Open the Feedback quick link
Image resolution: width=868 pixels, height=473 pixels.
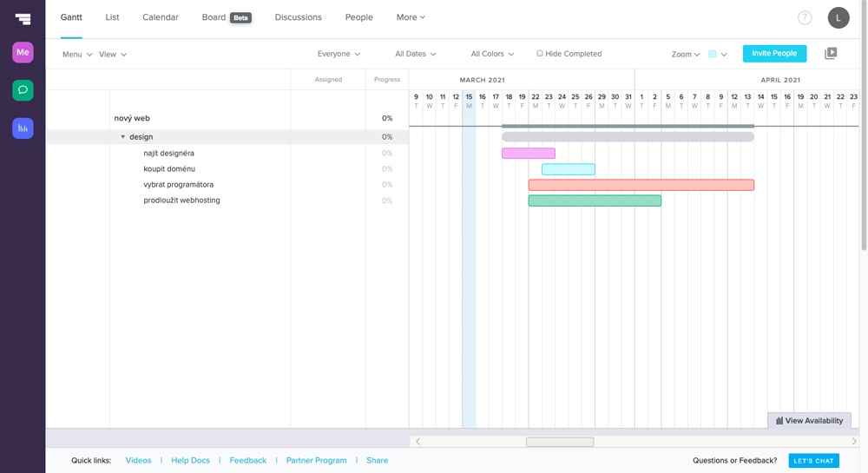click(248, 460)
